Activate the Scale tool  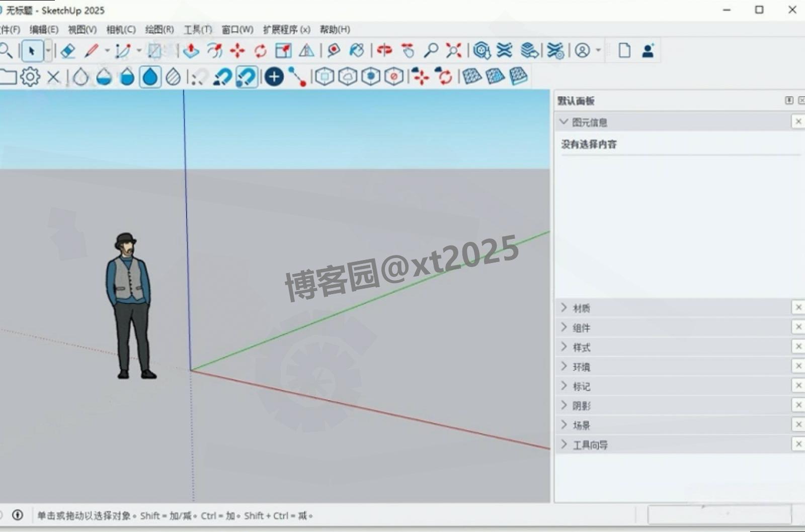283,50
